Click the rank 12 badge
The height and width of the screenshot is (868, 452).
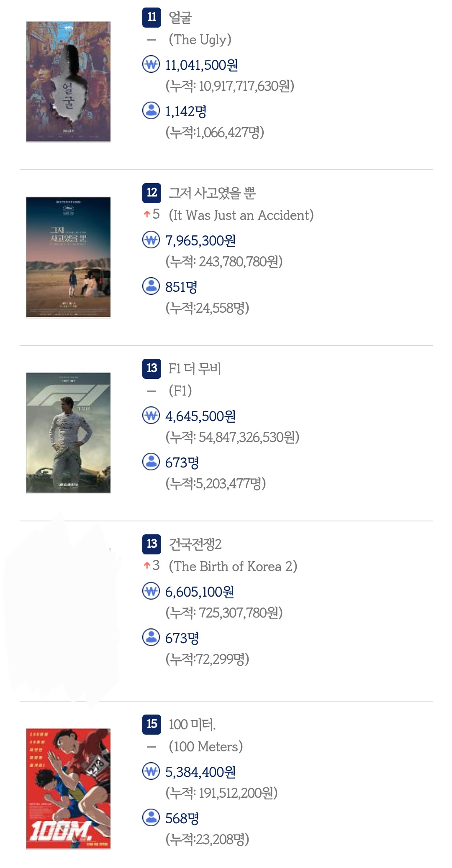click(152, 192)
